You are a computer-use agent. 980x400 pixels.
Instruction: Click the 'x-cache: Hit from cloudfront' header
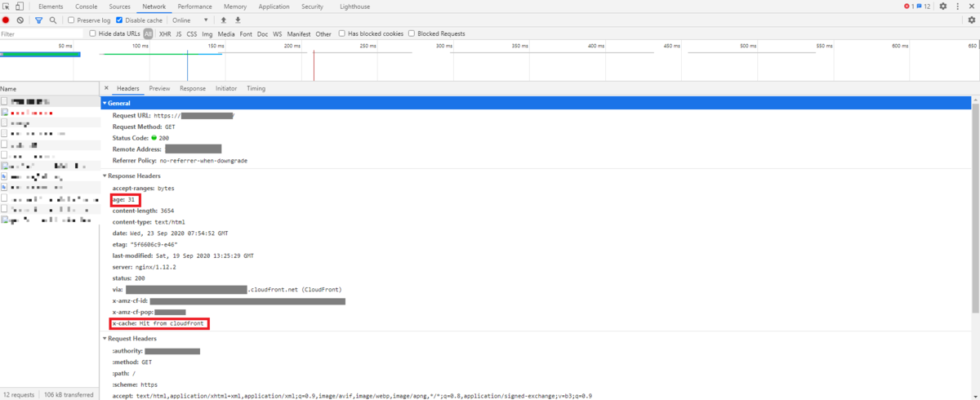pos(158,324)
